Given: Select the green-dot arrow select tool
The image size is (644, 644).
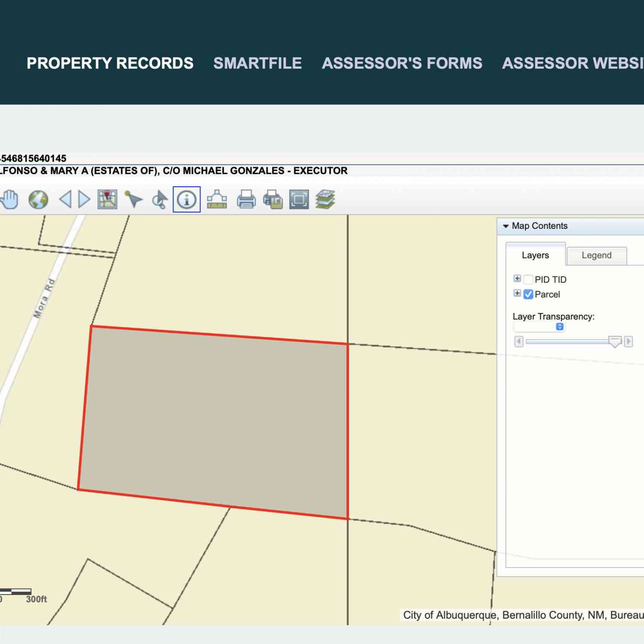Looking at the screenshot, I should (134, 200).
